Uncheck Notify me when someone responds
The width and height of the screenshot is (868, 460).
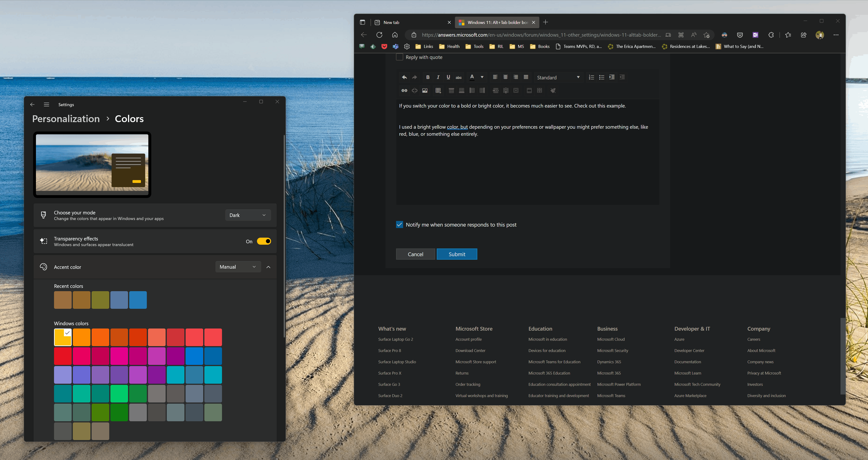(x=400, y=225)
